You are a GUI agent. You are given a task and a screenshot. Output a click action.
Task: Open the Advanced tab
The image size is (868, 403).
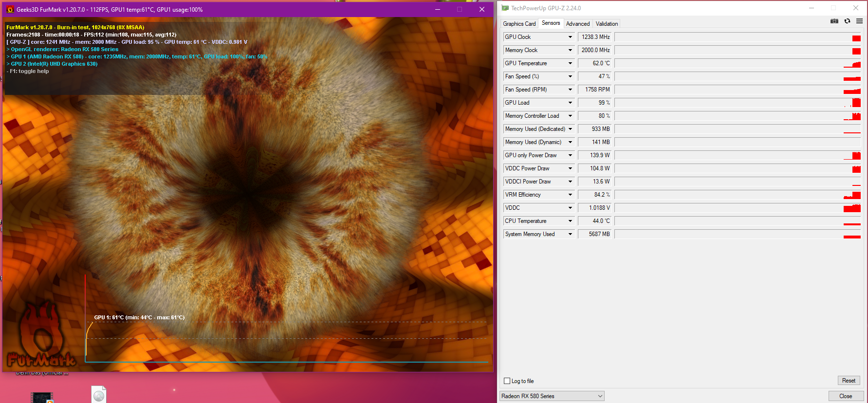[x=578, y=23]
